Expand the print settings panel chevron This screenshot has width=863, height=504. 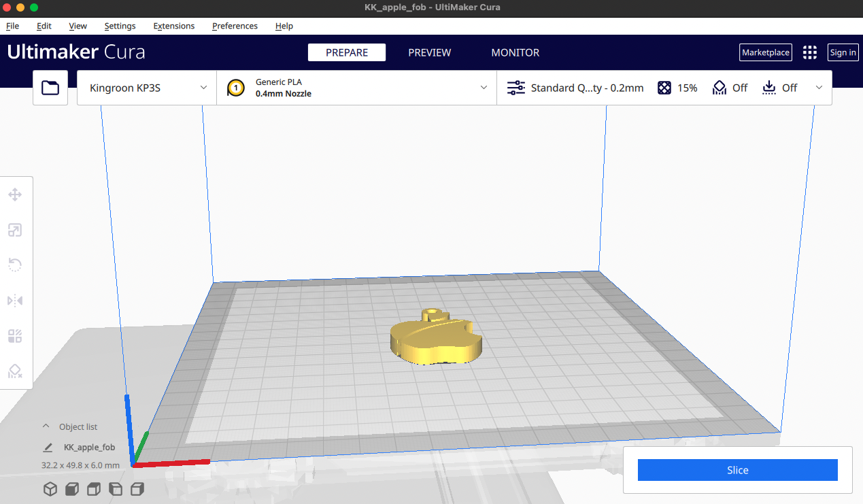(819, 88)
